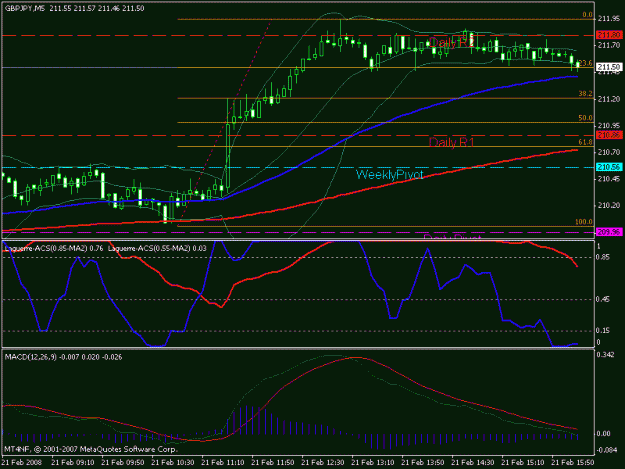The image size is (625, 469).
Task: Click the 21 Feb 13:50 time label
Action: (x=423, y=462)
